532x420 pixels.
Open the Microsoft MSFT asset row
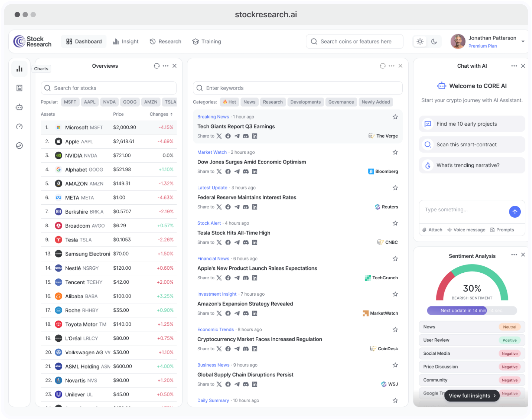(x=108, y=127)
